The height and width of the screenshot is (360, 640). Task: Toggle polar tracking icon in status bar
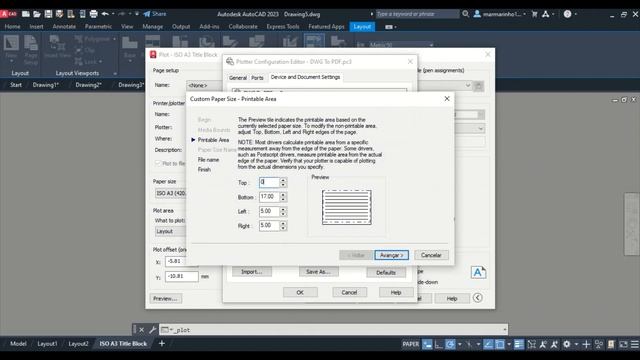pos(450,344)
